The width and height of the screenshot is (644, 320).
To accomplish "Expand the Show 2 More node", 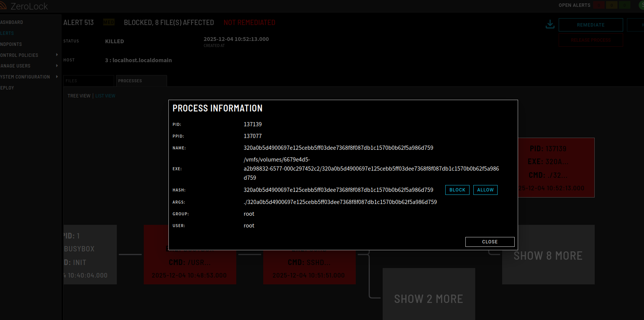I will [x=429, y=299].
